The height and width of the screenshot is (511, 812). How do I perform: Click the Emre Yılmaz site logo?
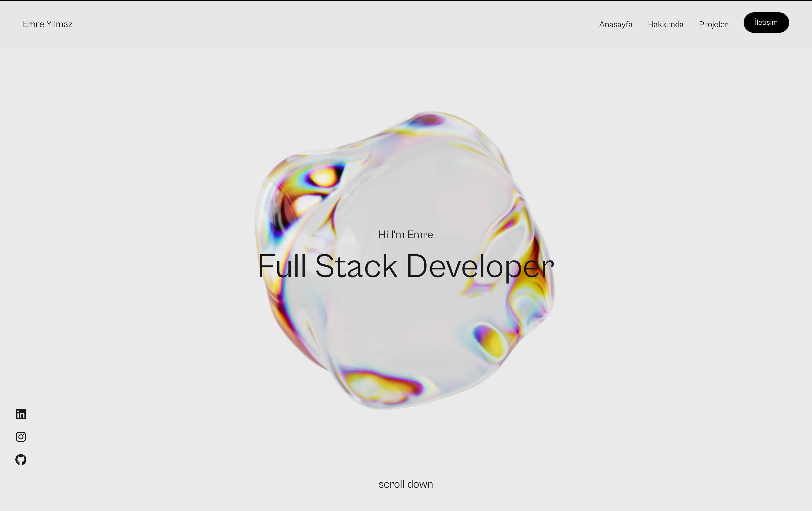click(47, 24)
